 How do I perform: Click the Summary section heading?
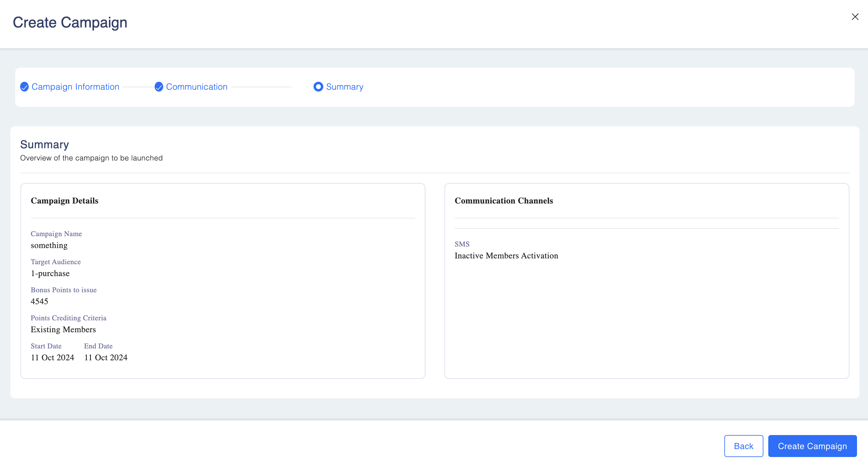[x=45, y=145]
